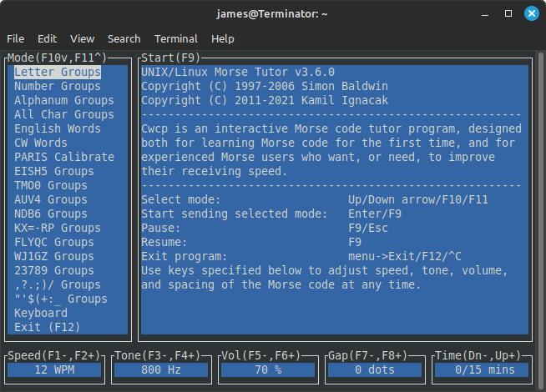This screenshot has height=392, width=546.
Task: Click the james@Terminator window title
Action: [272, 14]
